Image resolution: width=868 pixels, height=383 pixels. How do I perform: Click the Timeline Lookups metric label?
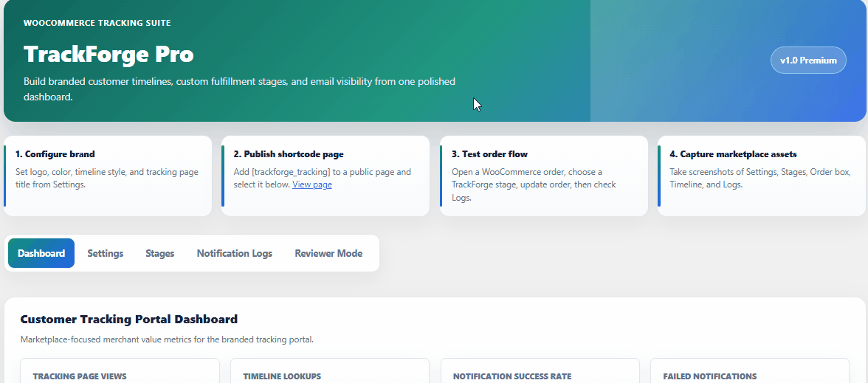[282, 376]
